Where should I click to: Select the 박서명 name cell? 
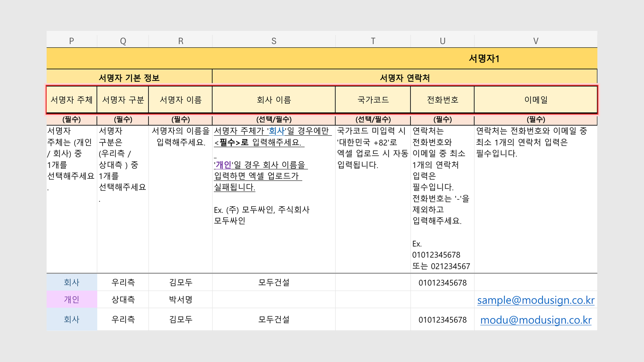(180, 299)
